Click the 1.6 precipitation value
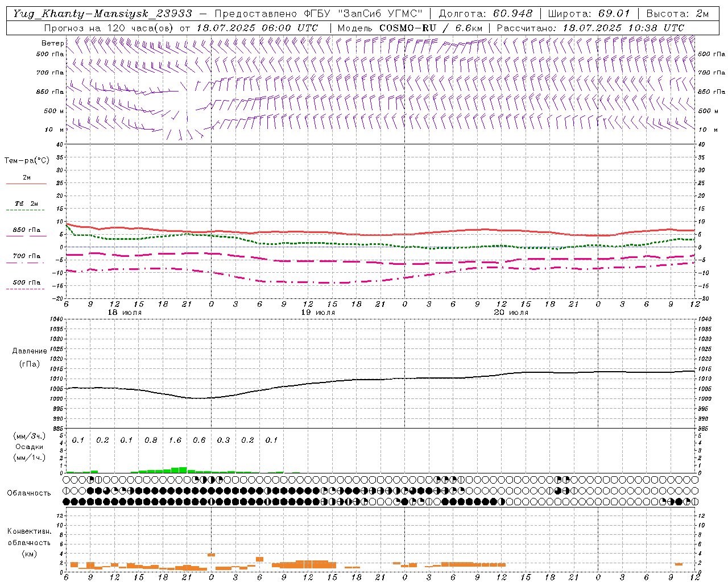728x582 pixels. [175, 440]
